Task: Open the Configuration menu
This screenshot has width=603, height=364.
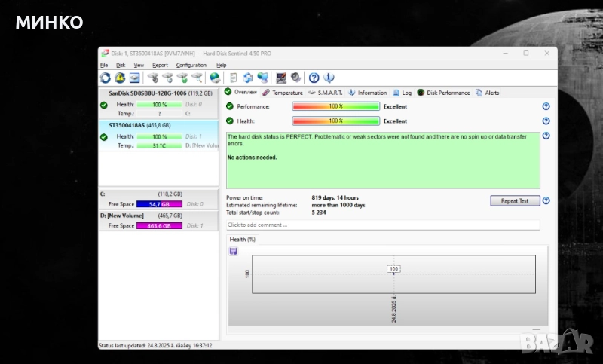Action: coord(191,66)
